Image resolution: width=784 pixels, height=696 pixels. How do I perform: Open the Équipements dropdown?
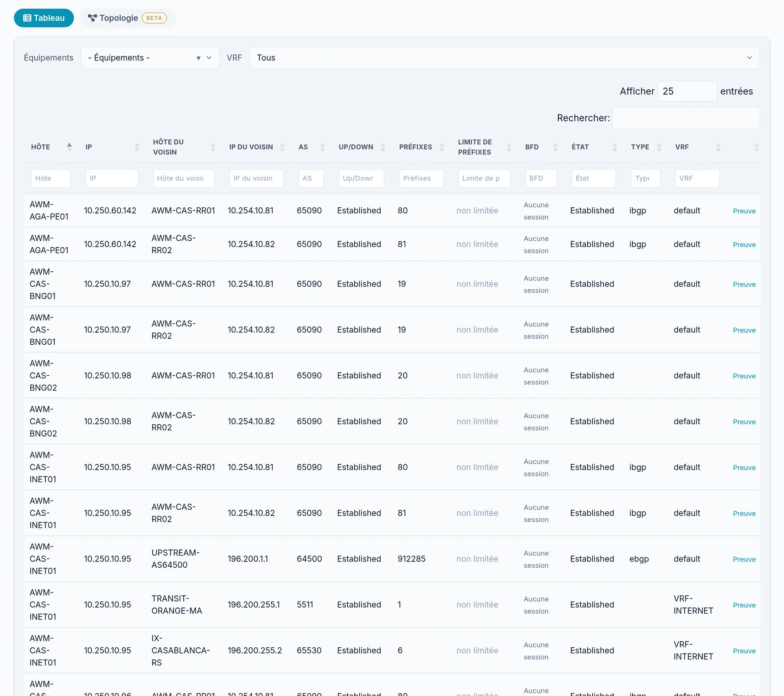coord(150,58)
